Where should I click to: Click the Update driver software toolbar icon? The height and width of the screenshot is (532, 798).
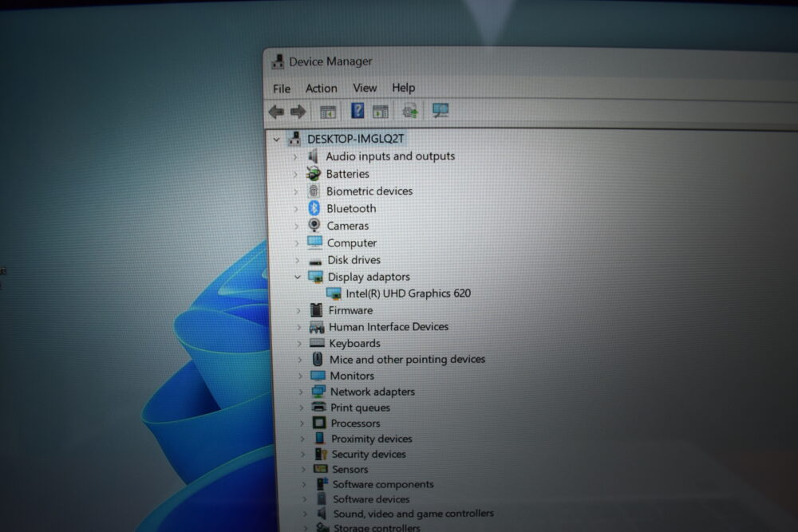point(410,111)
